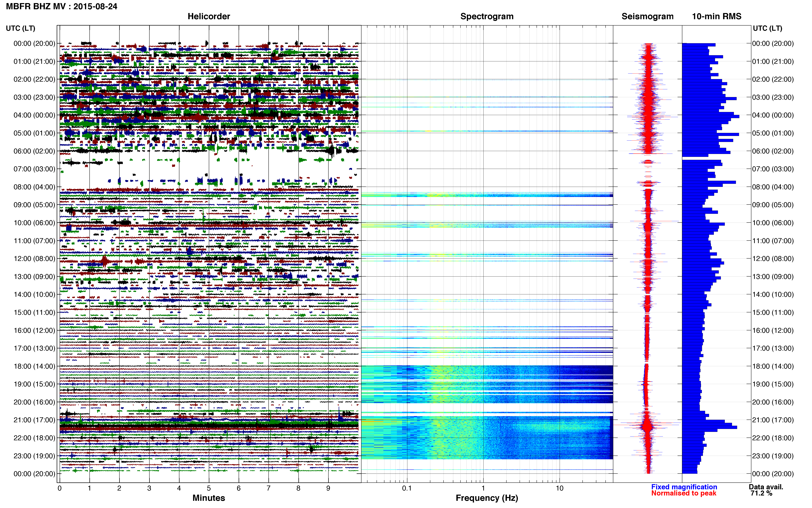Click the right '10:00 (06:00)' time label
The width and height of the screenshot is (812, 508).
773,223
